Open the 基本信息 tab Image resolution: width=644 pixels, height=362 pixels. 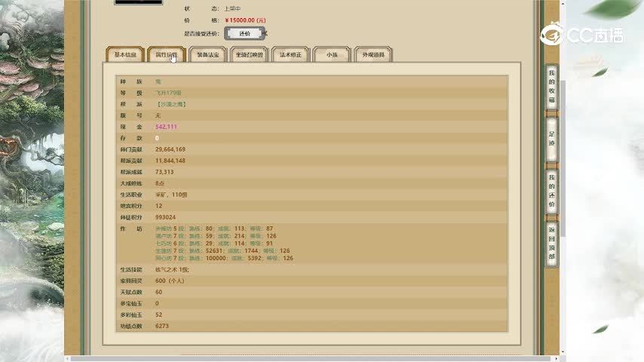coord(124,55)
